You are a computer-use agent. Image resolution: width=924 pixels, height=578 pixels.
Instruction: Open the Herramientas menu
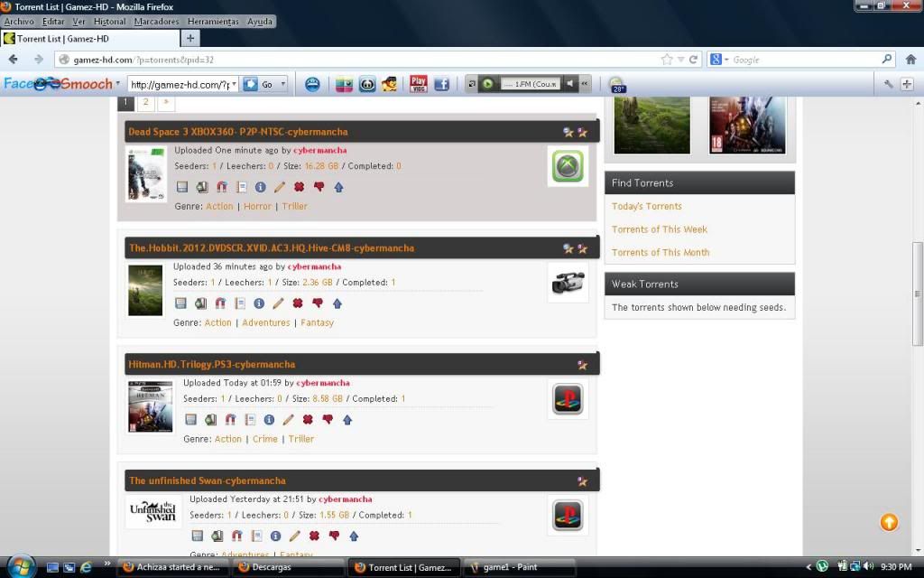213,22
